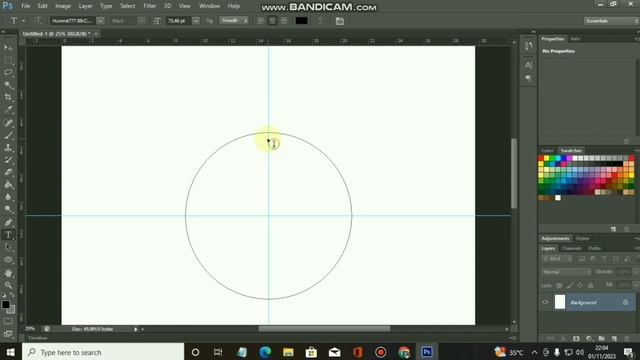The image size is (640, 360).
Task: Toggle text orientation in options bar
Action: point(38,20)
